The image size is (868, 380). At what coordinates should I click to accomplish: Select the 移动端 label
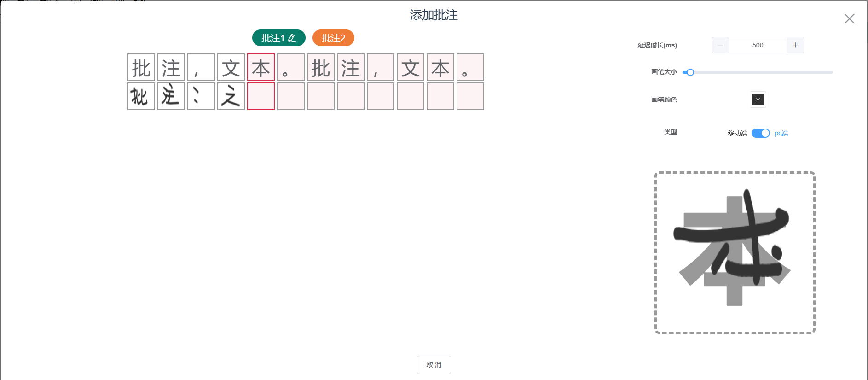pos(737,133)
